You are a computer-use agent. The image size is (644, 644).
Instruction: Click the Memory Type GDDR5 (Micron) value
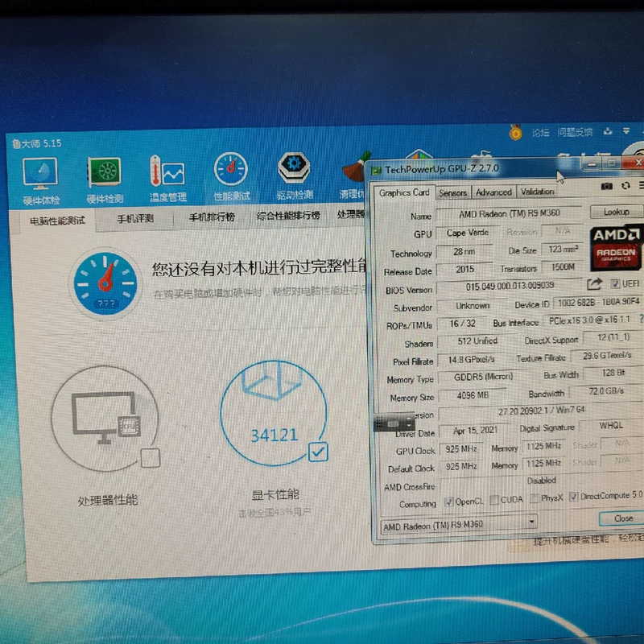point(483,377)
